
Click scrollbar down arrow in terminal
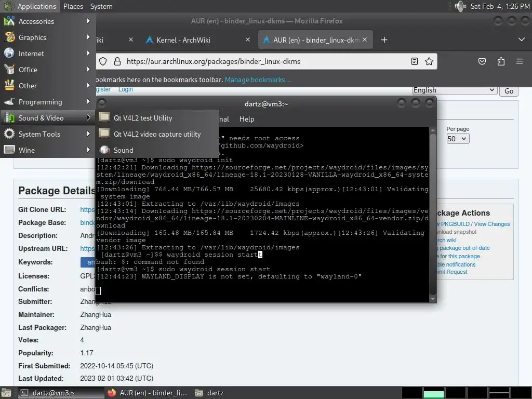[433, 299]
